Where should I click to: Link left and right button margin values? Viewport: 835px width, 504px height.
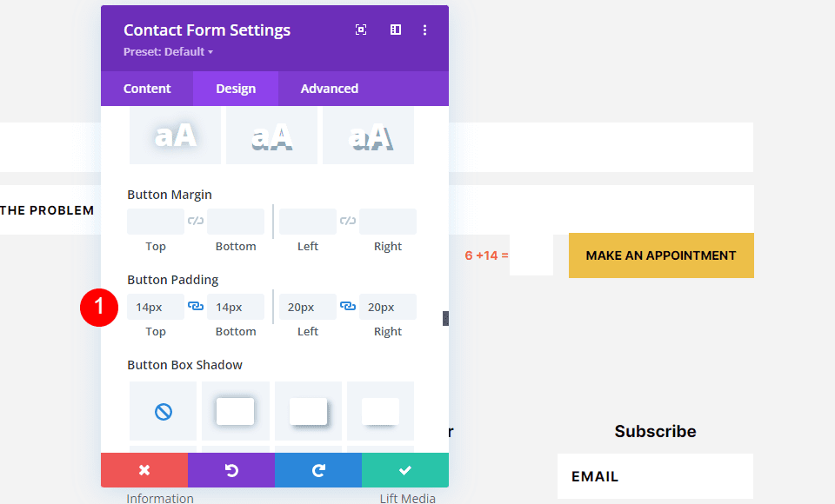347,221
